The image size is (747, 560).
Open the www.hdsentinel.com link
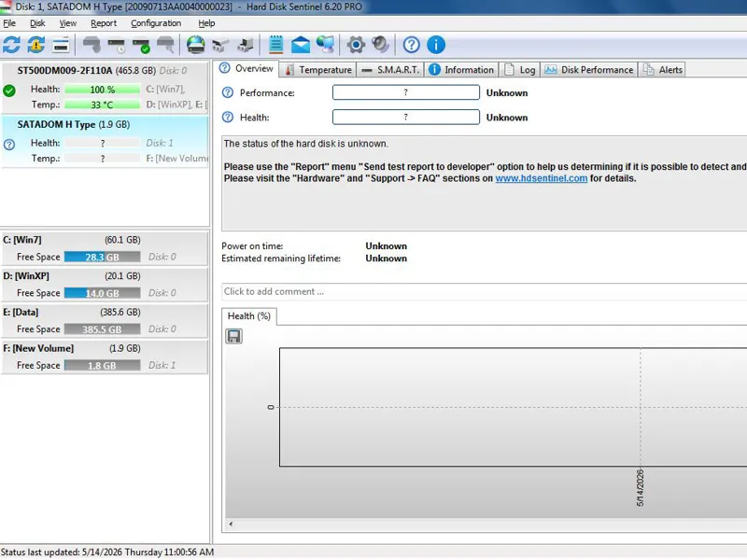pyautogui.click(x=542, y=178)
